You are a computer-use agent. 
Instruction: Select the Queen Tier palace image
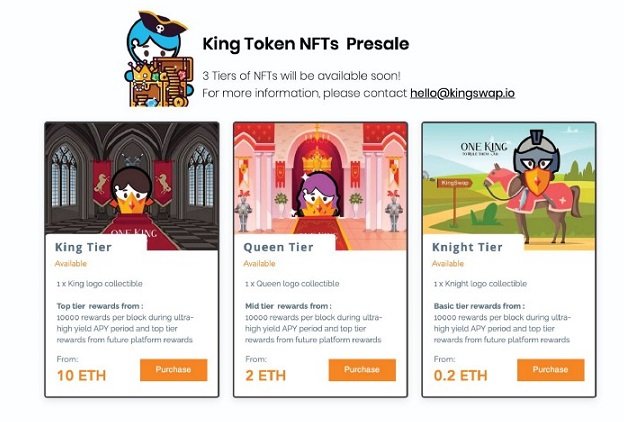pyautogui.click(x=320, y=186)
